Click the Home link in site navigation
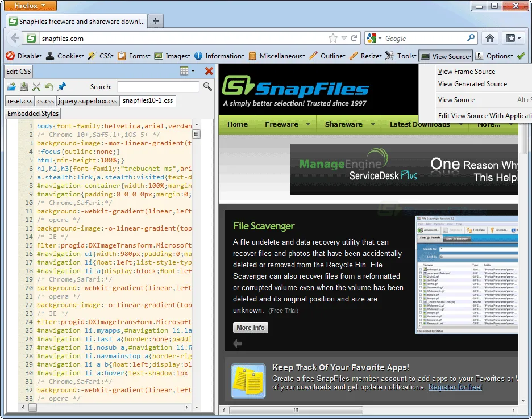Screen dimensions: 532x419 point(238,124)
